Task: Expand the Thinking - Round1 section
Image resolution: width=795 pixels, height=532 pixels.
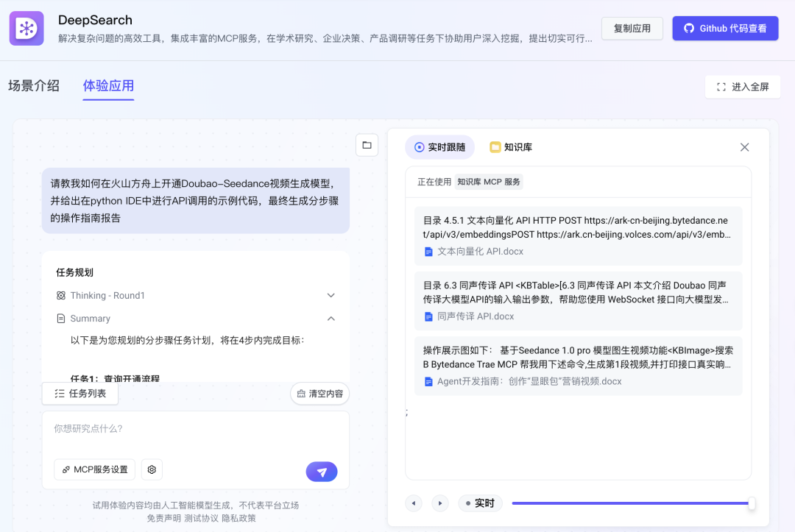Action: (331, 295)
